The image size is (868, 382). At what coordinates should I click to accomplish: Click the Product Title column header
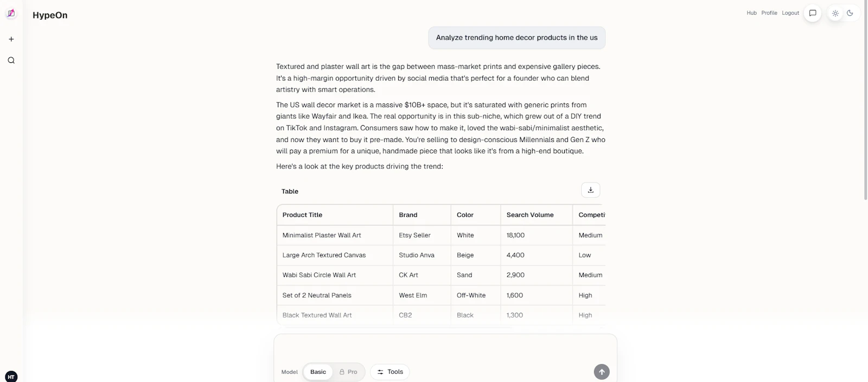(302, 215)
